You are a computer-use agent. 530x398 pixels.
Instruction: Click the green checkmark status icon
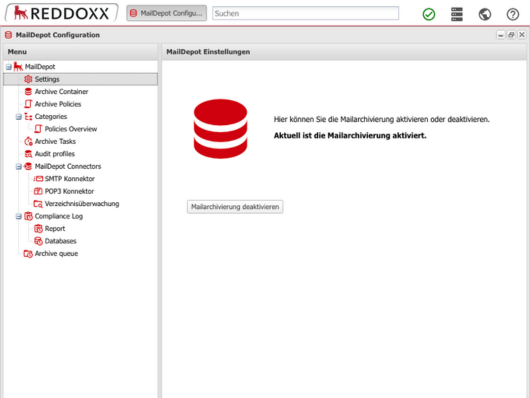click(x=429, y=14)
